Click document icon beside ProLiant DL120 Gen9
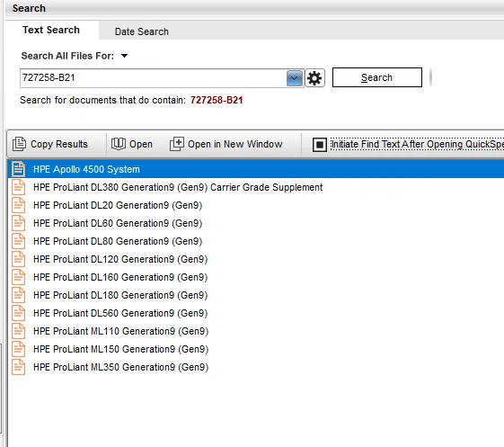 click(x=18, y=259)
